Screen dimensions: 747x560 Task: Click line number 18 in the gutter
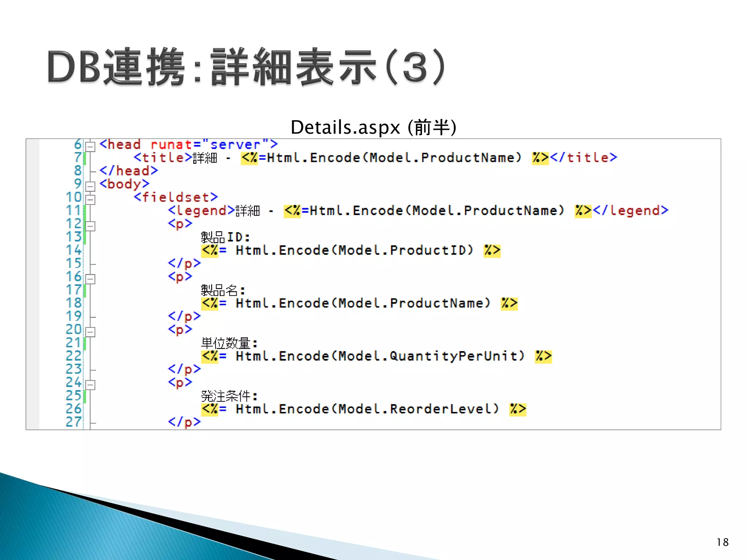73,303
